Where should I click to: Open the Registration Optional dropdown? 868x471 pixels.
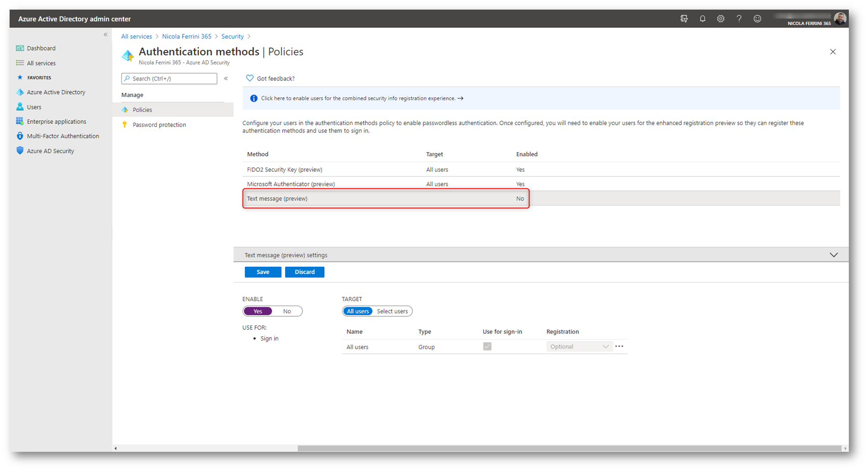pyautogui.click(x=579, y=347)
